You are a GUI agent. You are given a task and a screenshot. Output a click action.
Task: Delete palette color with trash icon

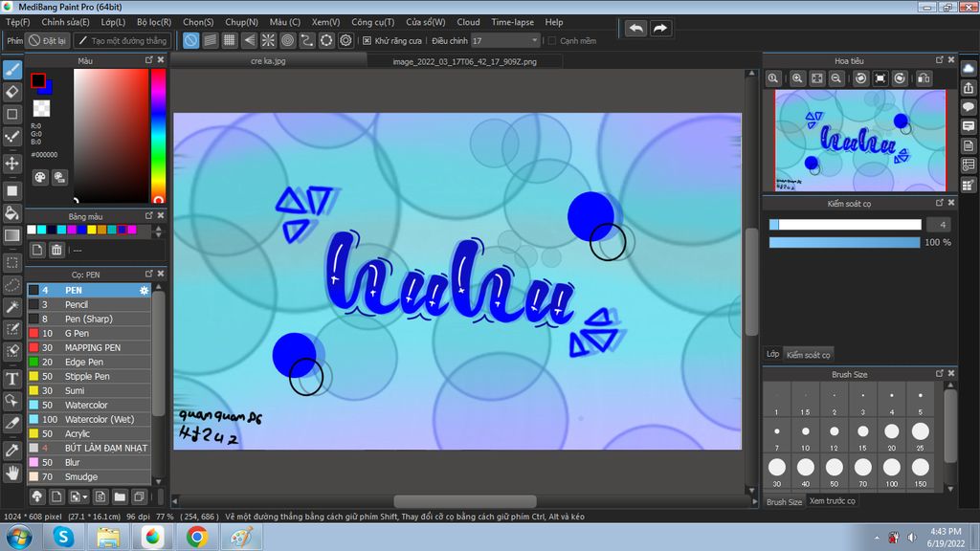coord(56,250)
